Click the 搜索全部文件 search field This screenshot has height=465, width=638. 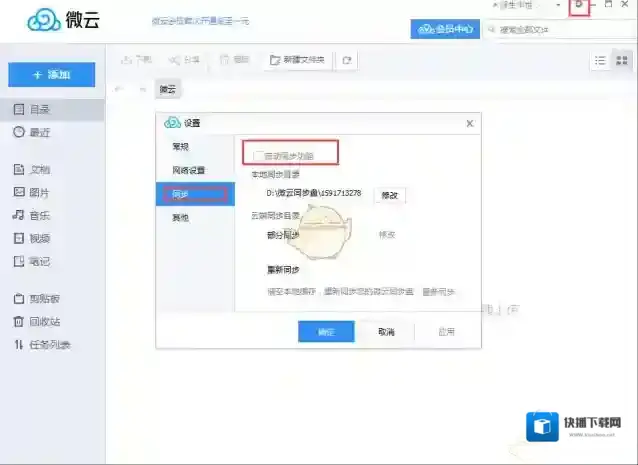pos(560,30)
